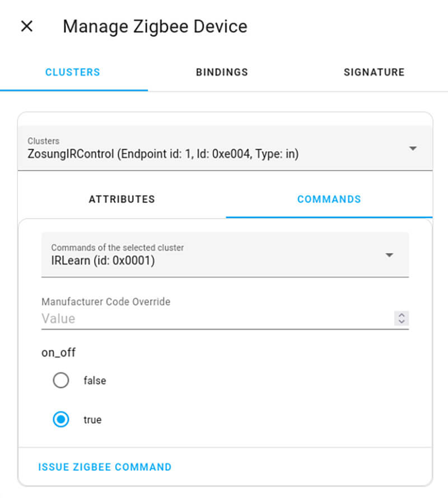The height and width of the screenshot is (504, 448).
Task: Click the command list dropdown arrow
Action: [389, 255]
